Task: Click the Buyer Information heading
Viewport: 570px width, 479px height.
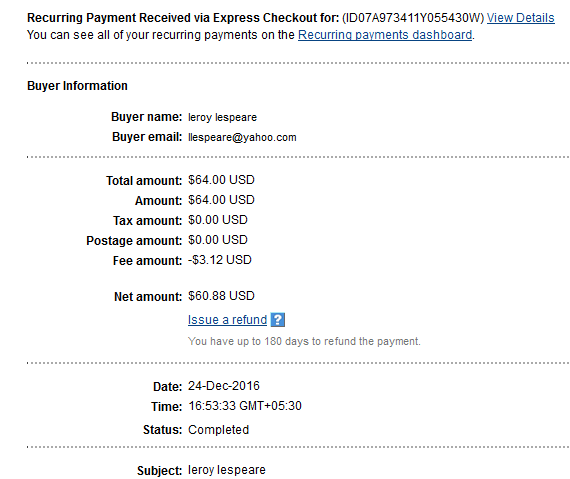Action: pyautogui.click(x=77, y=86)
